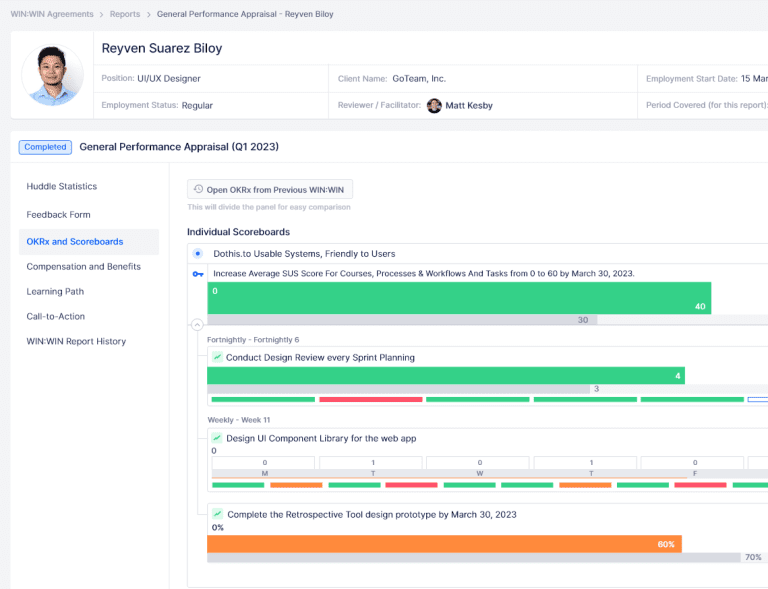Go to Reports breadcrumb

(x=125, y=15)
